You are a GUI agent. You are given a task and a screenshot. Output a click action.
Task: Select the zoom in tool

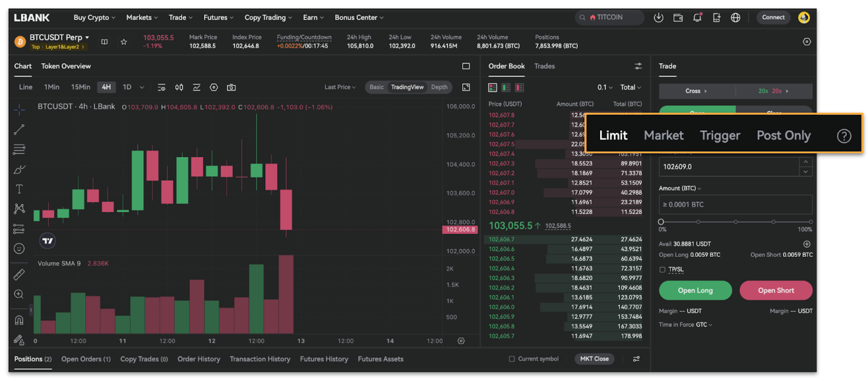click(19, 294)
